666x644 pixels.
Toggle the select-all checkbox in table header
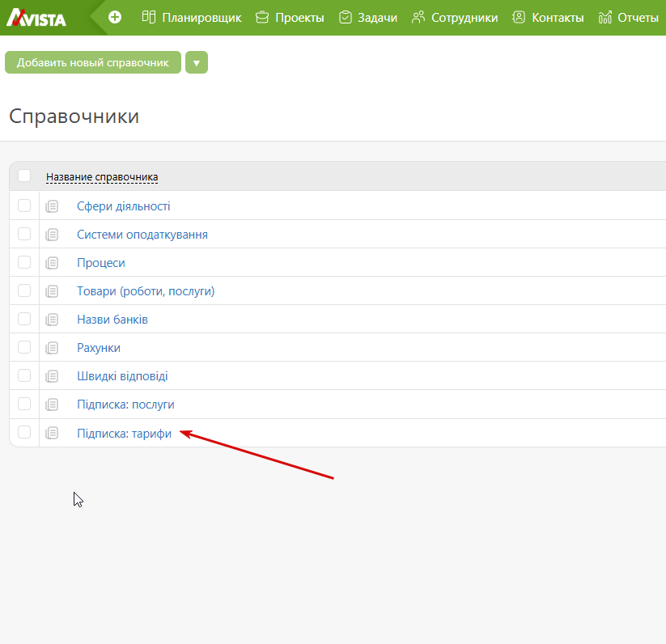24,176
